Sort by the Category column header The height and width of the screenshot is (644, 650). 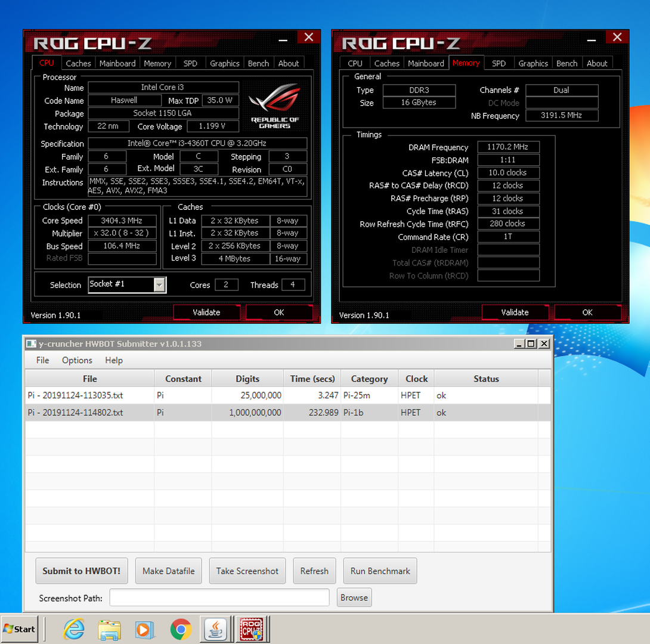click(369, 379)
